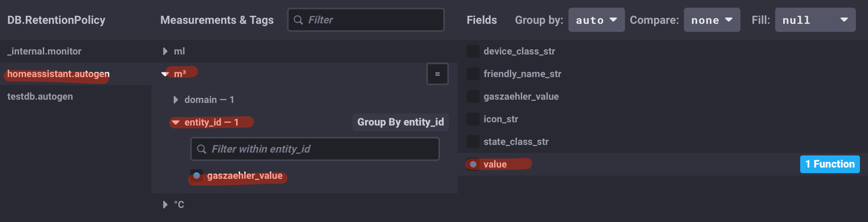Screen dimensions: 868x222
Task: Uncheck the value field
Action: tap(473, 164)
